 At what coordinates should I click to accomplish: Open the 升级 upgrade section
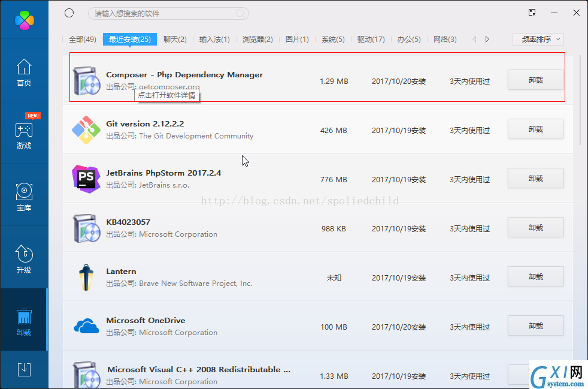coord(24,260)
